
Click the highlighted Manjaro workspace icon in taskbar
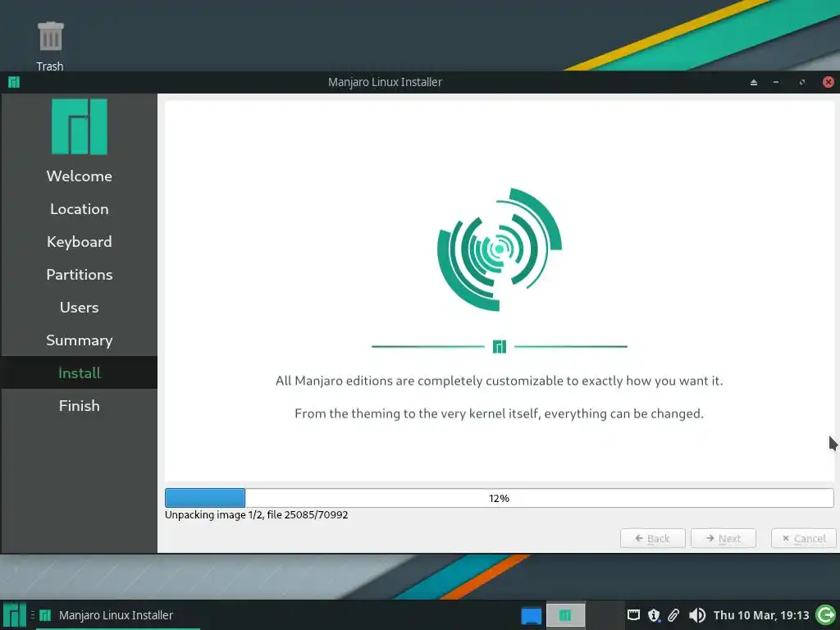[565, 615]
